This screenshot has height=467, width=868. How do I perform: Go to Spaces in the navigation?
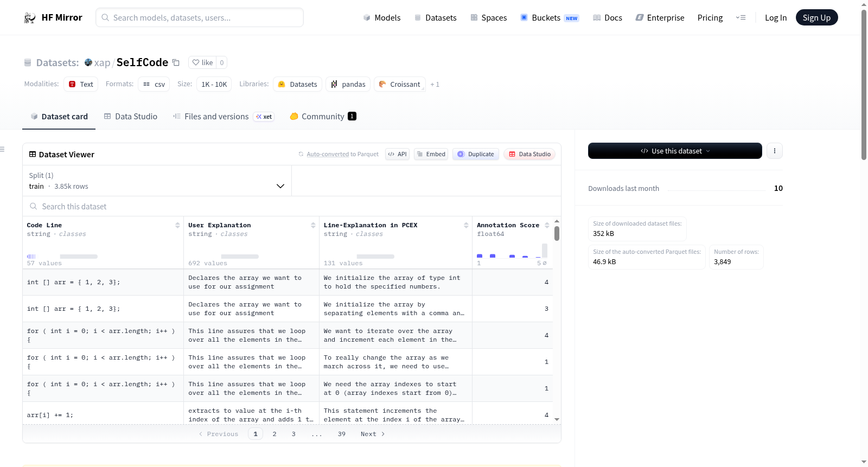tap(489, 18)
